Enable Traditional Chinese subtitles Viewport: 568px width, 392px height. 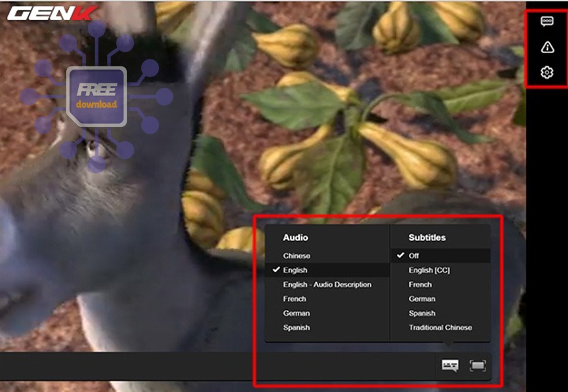coord(441,328)
